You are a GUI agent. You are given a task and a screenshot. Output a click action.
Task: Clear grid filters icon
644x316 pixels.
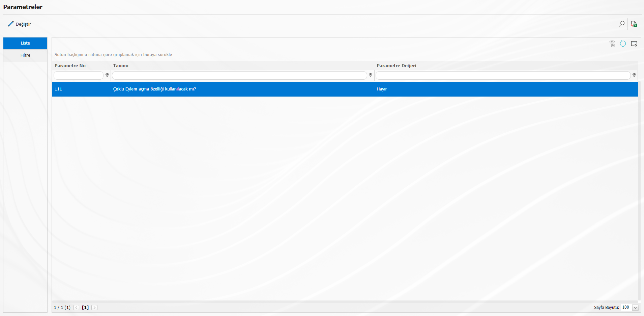[x=613, y=44]
